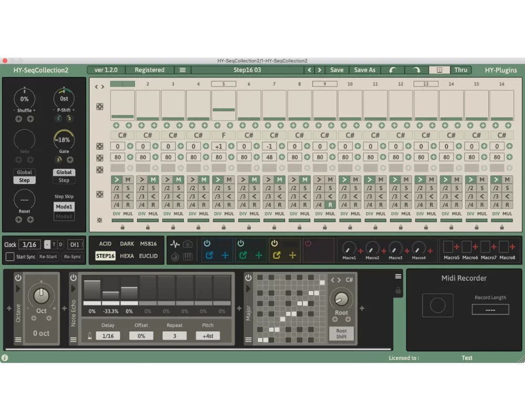Click the info icon at bottom left

(x=5, y=358)
